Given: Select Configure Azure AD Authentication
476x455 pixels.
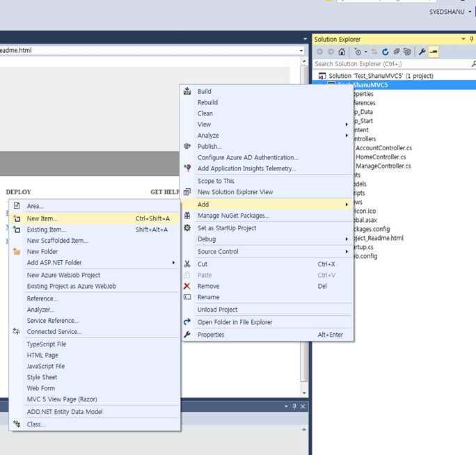Looking at the screenshot, I should [248, 157].
